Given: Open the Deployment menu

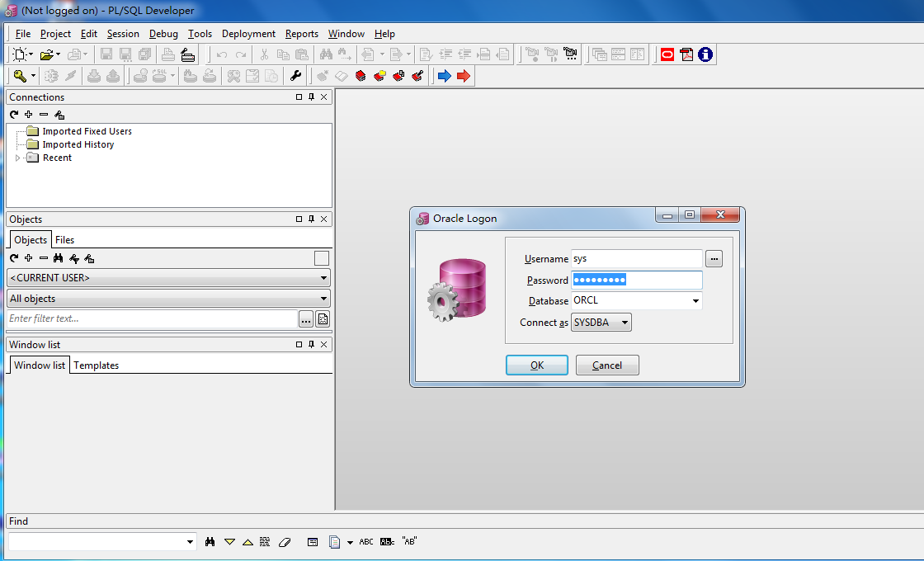Looking at the screenshot, I should [248, 34].
